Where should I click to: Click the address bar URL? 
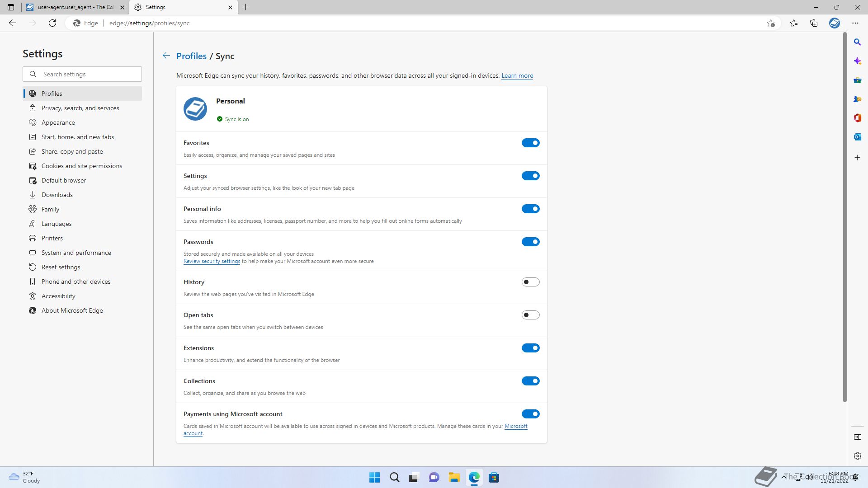click(x=149, y=23)
